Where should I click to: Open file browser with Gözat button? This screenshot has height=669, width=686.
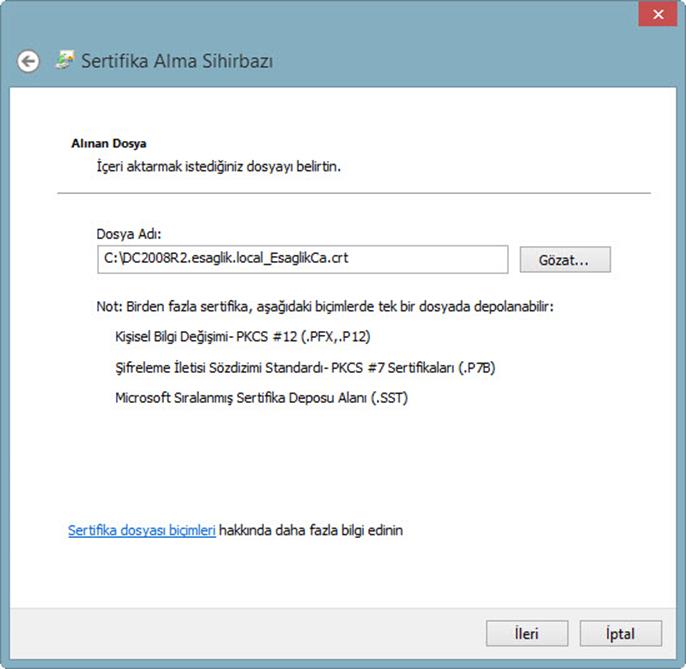point(565,260)
